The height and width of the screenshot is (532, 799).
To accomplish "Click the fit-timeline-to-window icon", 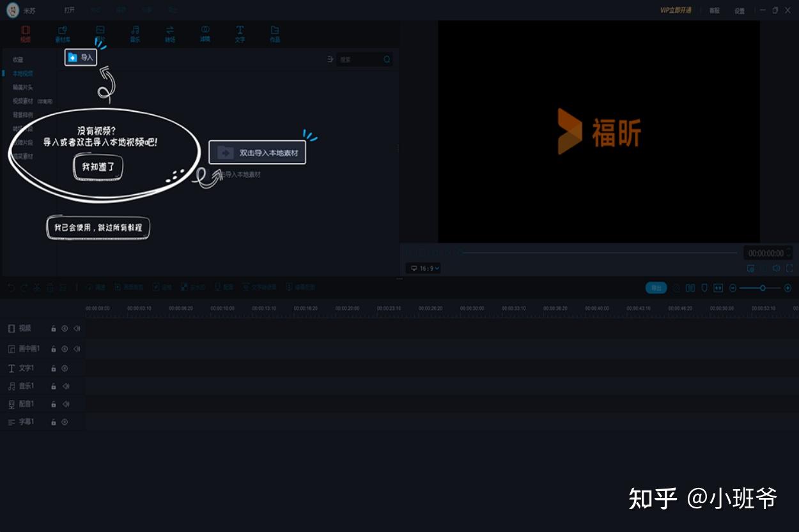I will click(718, 288).
